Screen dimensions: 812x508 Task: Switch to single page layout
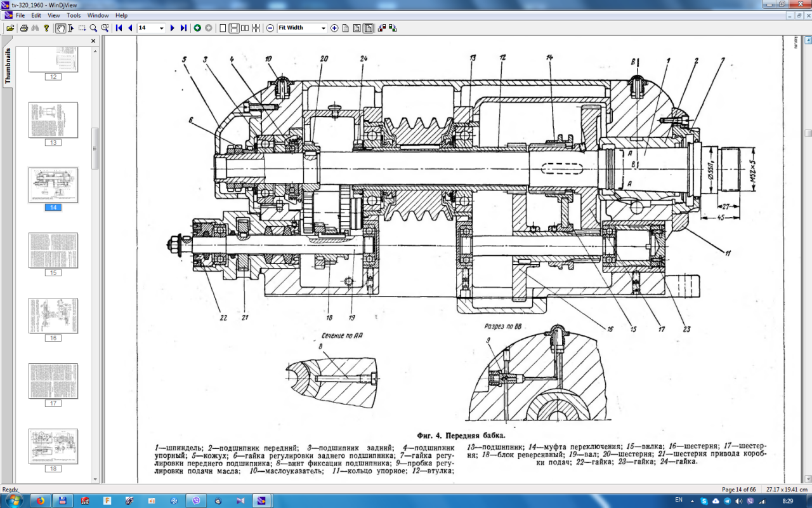click(x=223, y=28)
